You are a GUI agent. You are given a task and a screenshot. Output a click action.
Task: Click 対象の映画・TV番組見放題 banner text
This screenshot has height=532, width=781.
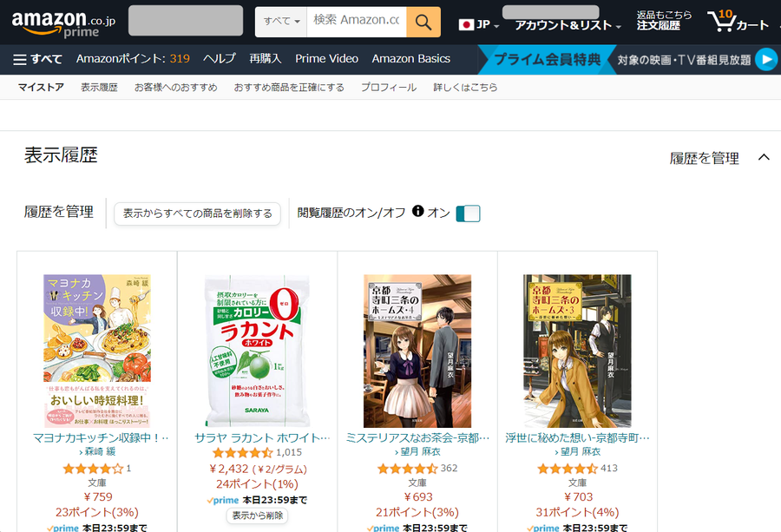click(684, 60)
